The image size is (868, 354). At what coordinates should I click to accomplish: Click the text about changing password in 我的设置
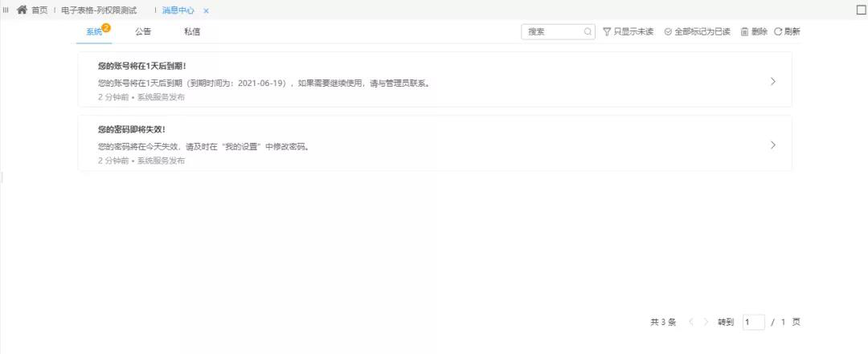[204, 147]
